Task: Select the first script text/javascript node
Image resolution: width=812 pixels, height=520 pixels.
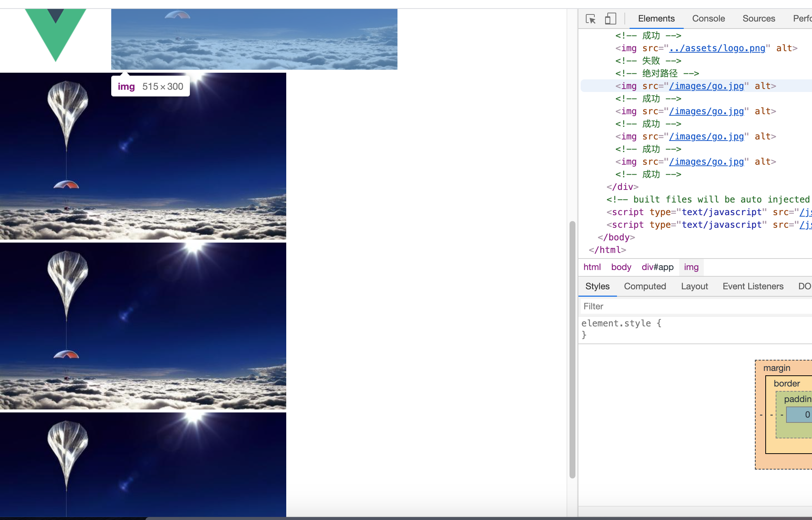Action: (709, 212)
